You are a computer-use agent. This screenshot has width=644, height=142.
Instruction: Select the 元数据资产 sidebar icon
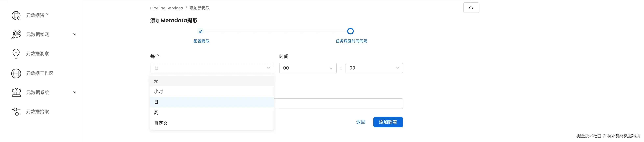point(16,15)
